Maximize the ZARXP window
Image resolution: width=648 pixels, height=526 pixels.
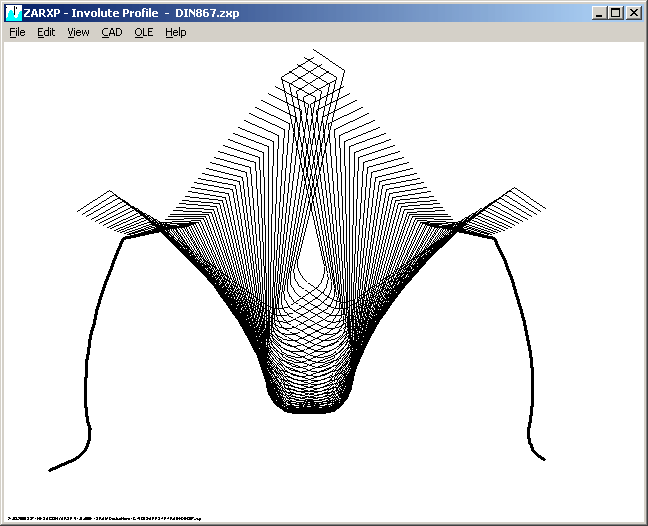(615, 13)
